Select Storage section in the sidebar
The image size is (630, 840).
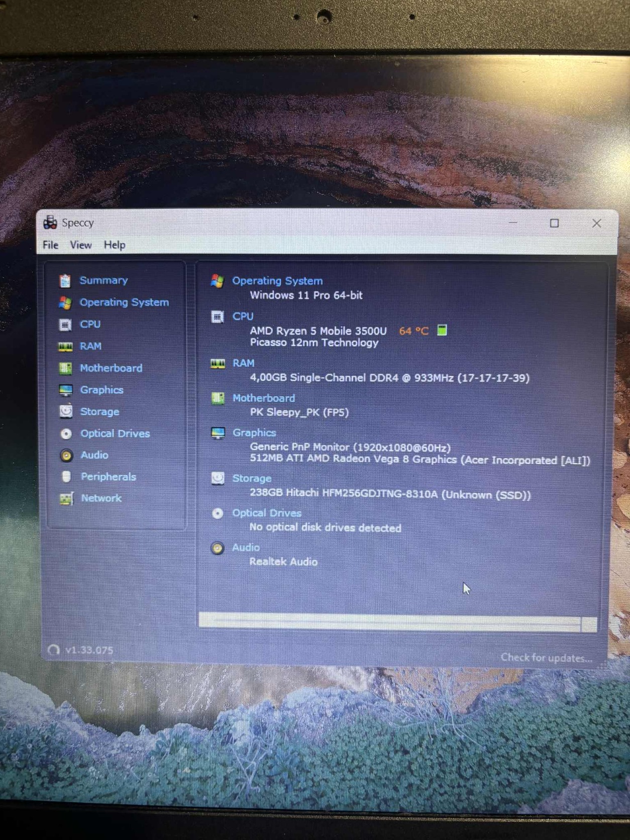(99, 412)
